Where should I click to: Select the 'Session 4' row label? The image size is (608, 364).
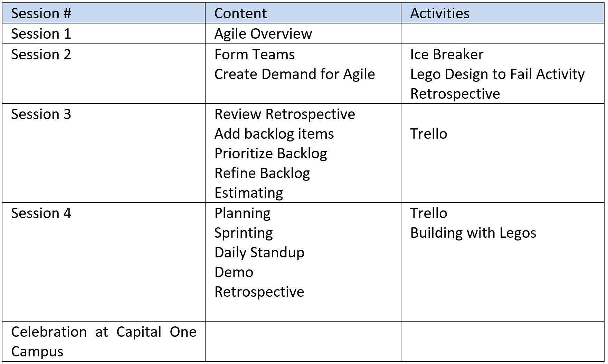point(41,213)
